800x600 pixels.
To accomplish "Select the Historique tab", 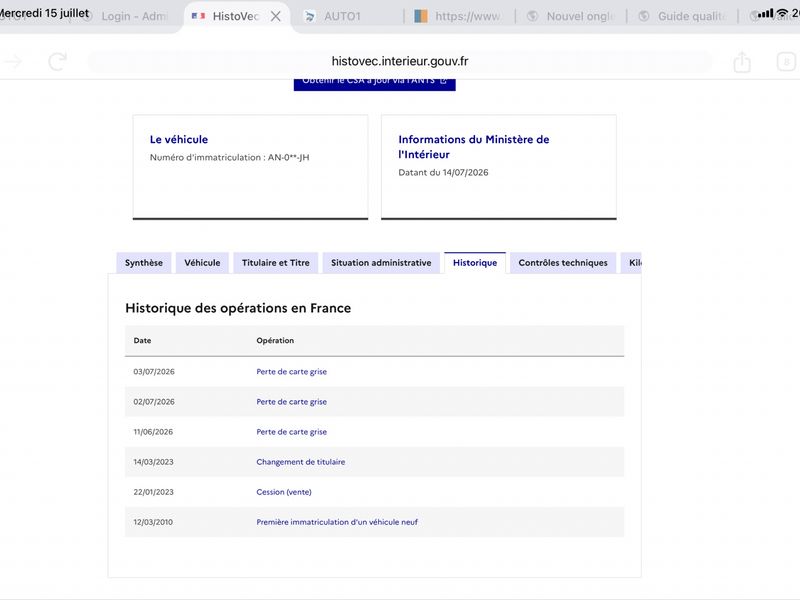I will (475, 263).
